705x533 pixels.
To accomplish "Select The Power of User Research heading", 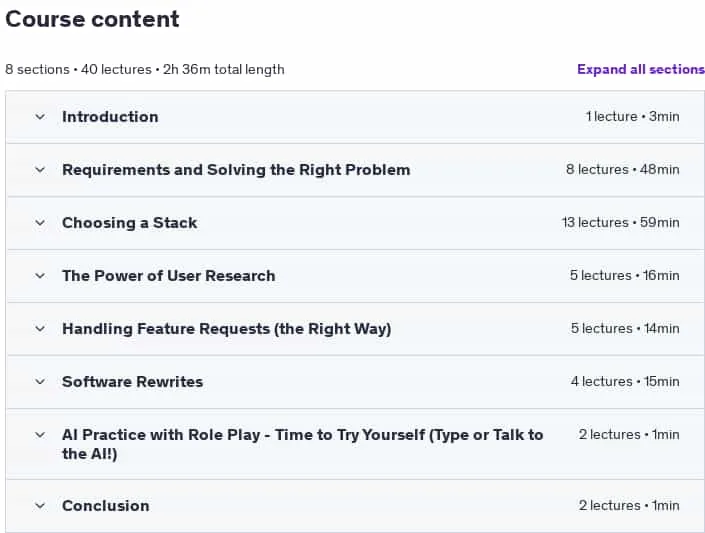I will click(169, 276).
